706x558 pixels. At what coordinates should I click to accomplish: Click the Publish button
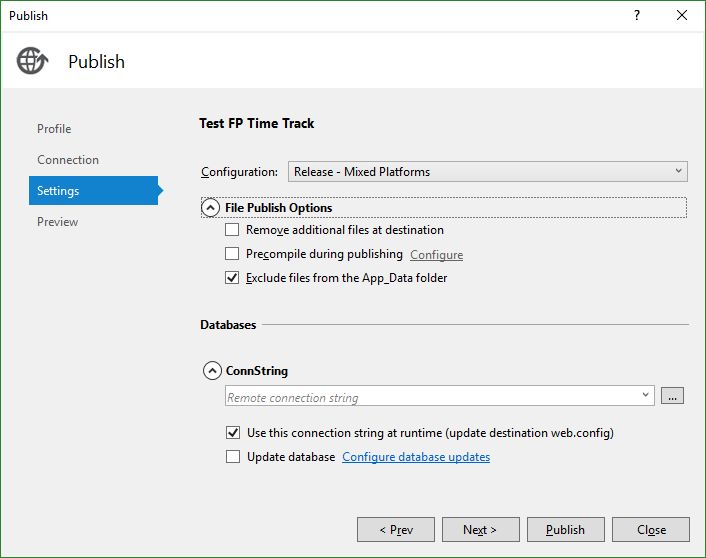pos(566,530)
